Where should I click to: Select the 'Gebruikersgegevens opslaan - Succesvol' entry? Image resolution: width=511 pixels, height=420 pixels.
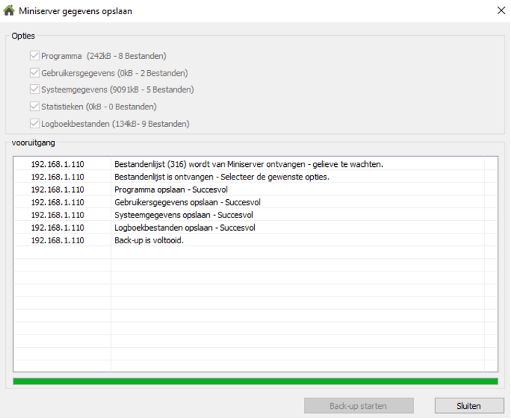pos(187,202)
